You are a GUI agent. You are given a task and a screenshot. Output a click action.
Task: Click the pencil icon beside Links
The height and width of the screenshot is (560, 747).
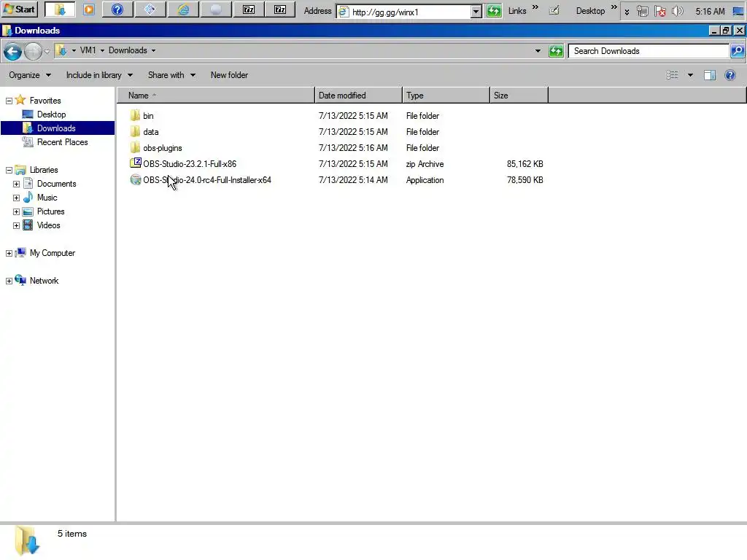pos(554,10)
